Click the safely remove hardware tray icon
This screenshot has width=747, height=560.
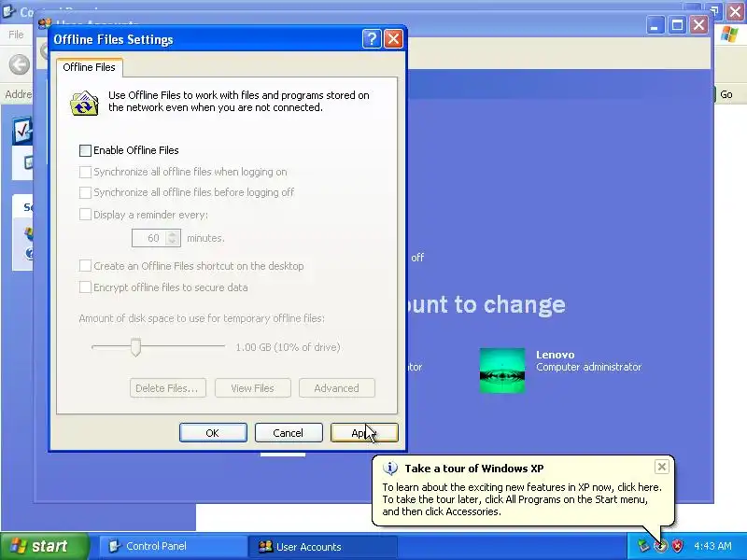pyautogui.click(x=643, y=546)
